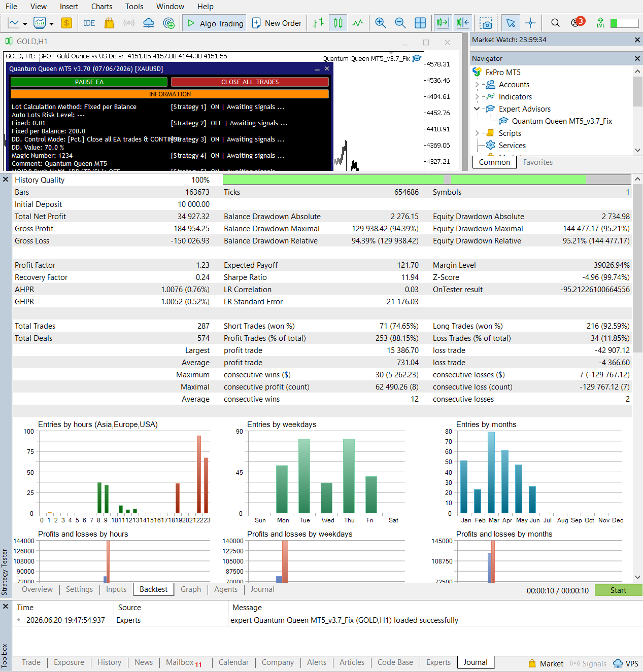Click the VPS globe plus icon
This screenshot has height=672, width=643.
169,23
